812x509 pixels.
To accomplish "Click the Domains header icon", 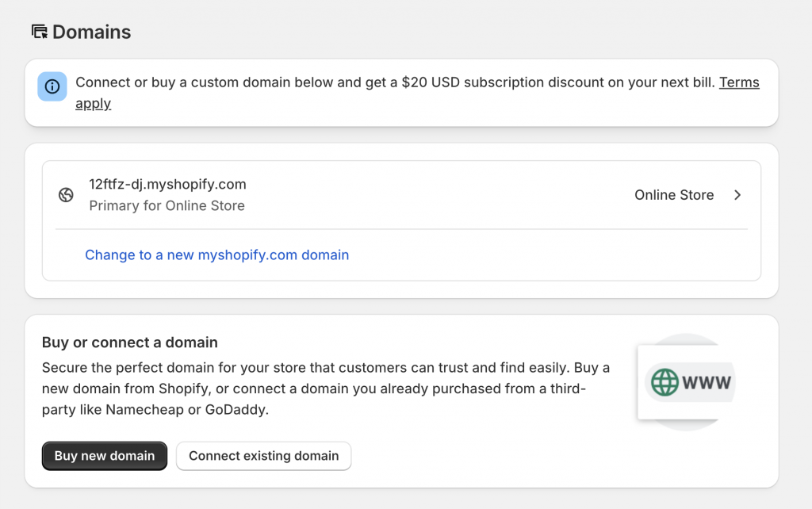I will (x=39, y=32).
